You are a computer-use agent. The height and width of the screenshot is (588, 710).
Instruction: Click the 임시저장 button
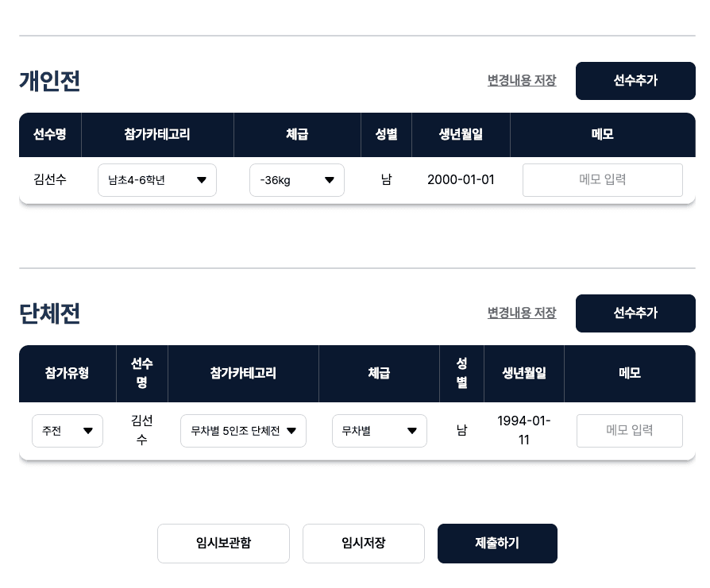click(x=363, y=544)
